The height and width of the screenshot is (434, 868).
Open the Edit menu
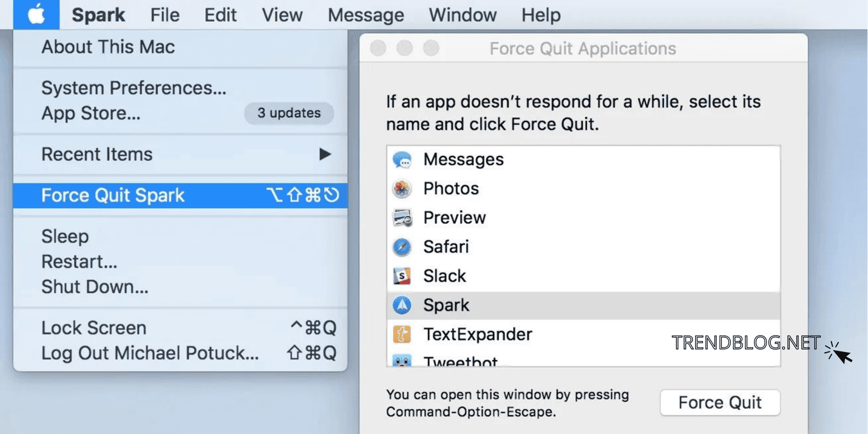pyautogui.click(x=221, y=15)
